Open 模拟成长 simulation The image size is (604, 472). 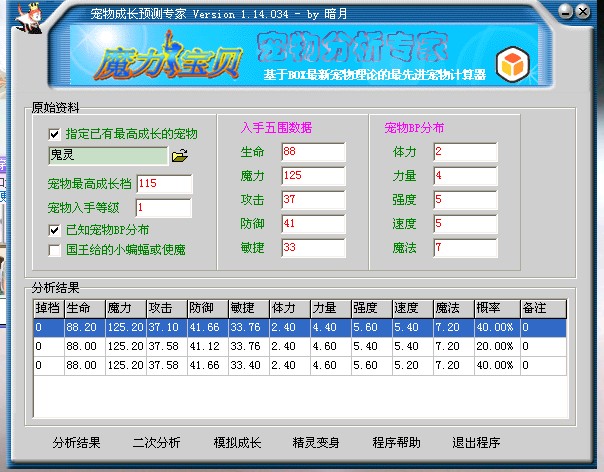click(237, 442)
